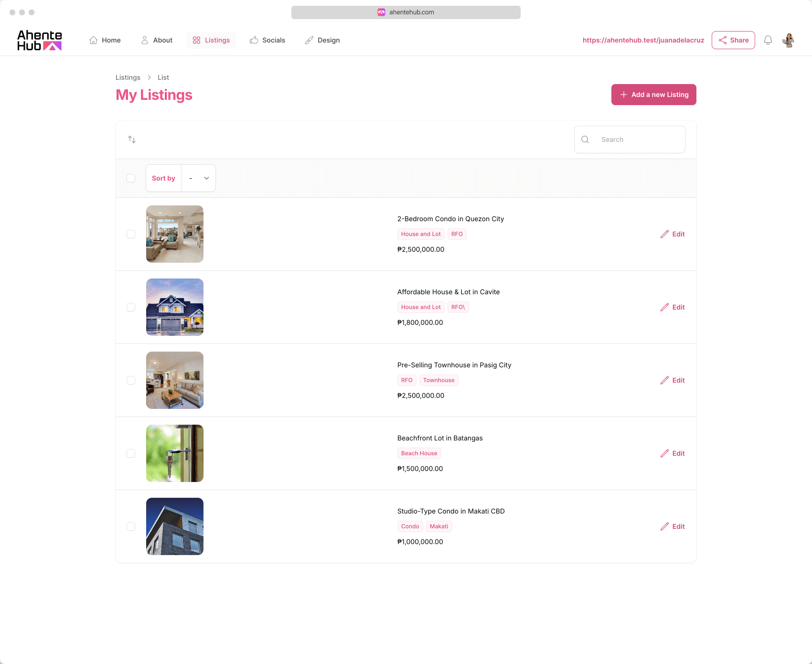
Task: Open the Design tab
Action: click(x=322, y=40)
